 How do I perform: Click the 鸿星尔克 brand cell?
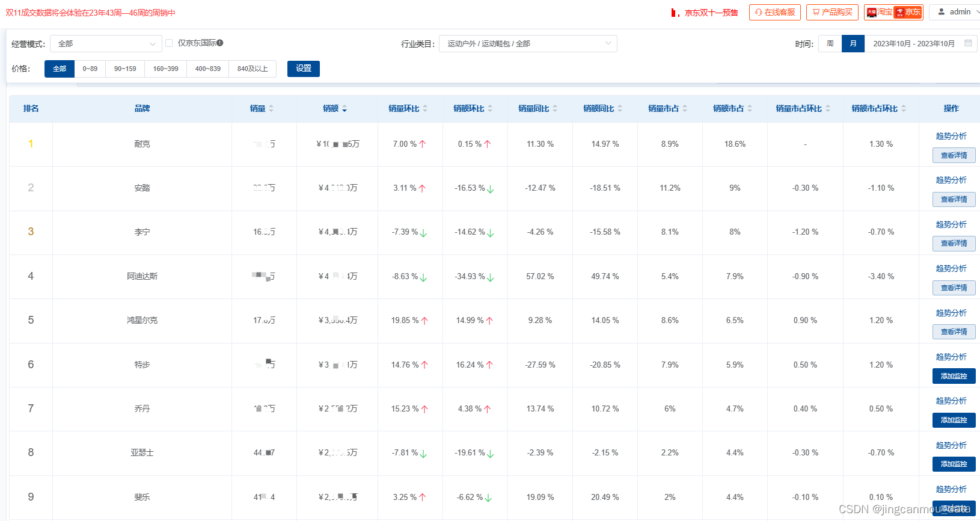pos(142,321)
